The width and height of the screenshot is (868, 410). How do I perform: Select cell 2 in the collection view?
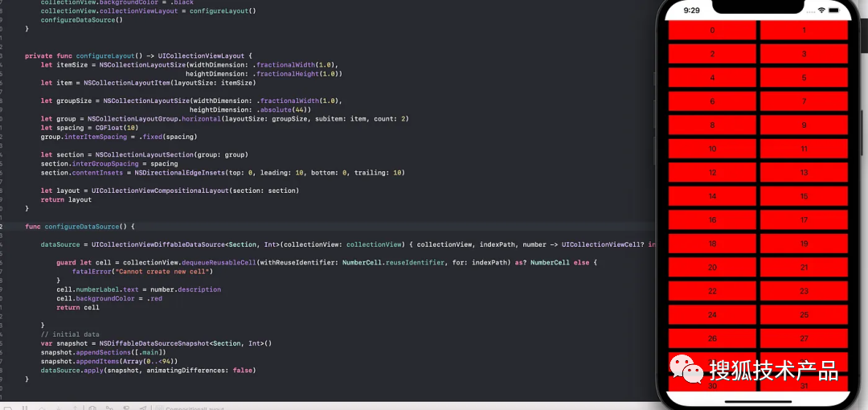[x=712, y=55]
